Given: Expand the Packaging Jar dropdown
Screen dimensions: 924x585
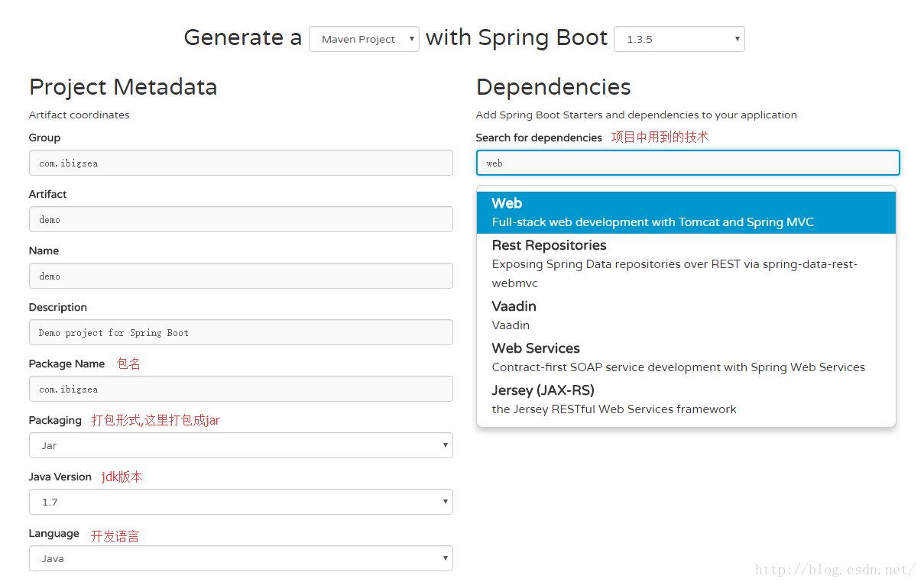Looking at the screenshot, I should [x=241, y=445].
